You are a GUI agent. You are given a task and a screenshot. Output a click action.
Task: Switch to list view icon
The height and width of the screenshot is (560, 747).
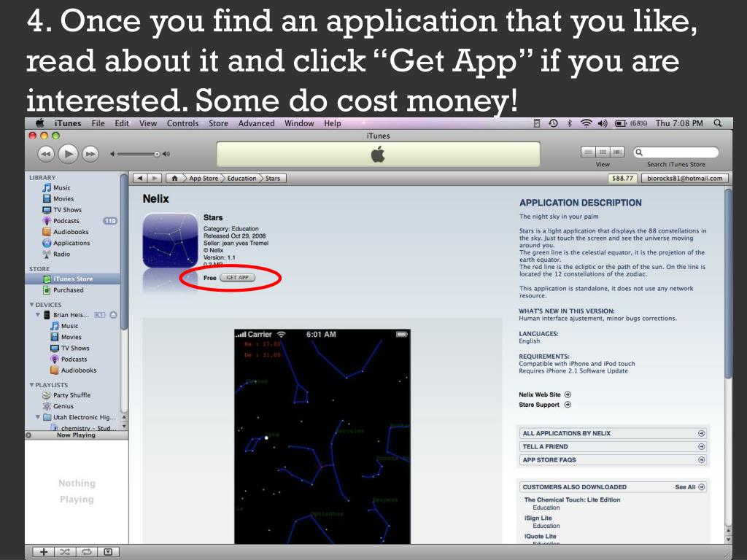[589, 152]
